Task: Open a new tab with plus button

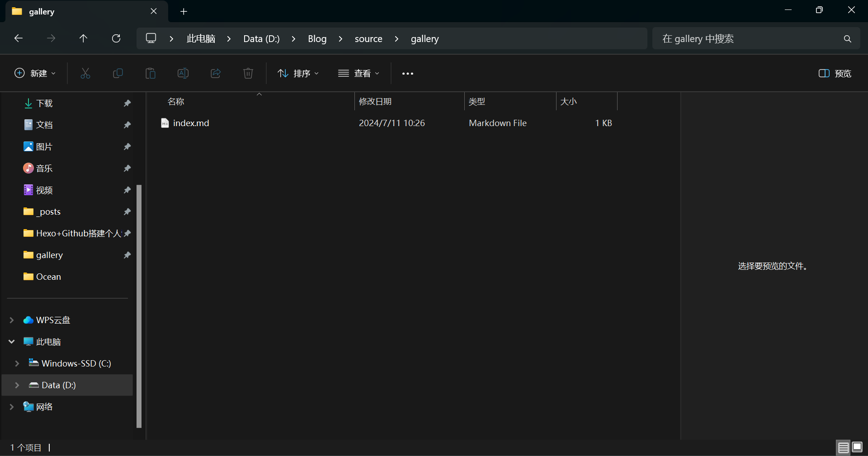Action: [x=184, y=12]
